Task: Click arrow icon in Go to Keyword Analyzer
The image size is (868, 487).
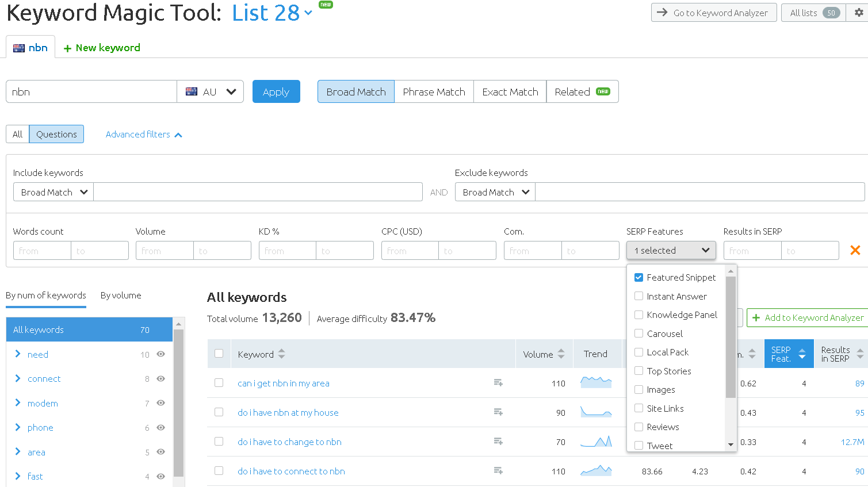Action: 662,13
